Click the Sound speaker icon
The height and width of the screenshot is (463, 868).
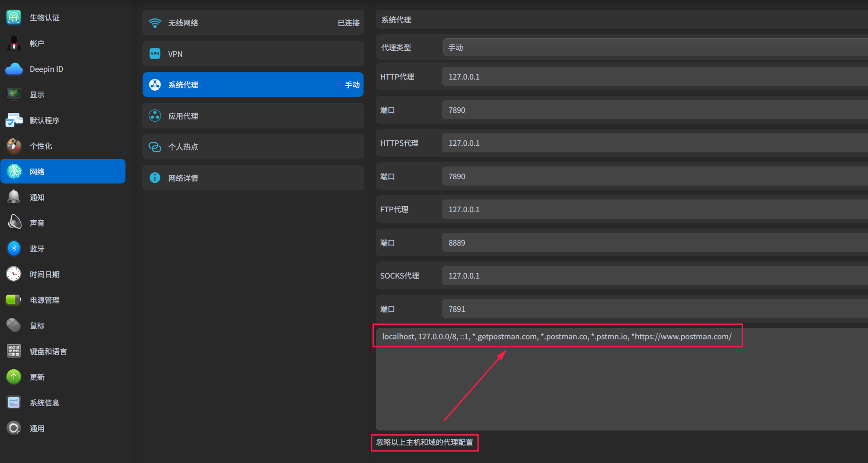click(x=14, y=223)
